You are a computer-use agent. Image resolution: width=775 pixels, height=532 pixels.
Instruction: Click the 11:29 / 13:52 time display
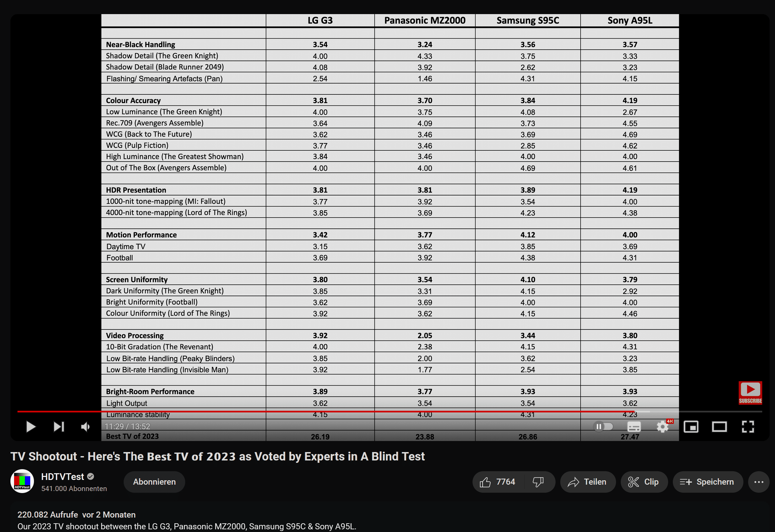pos(127,426)
